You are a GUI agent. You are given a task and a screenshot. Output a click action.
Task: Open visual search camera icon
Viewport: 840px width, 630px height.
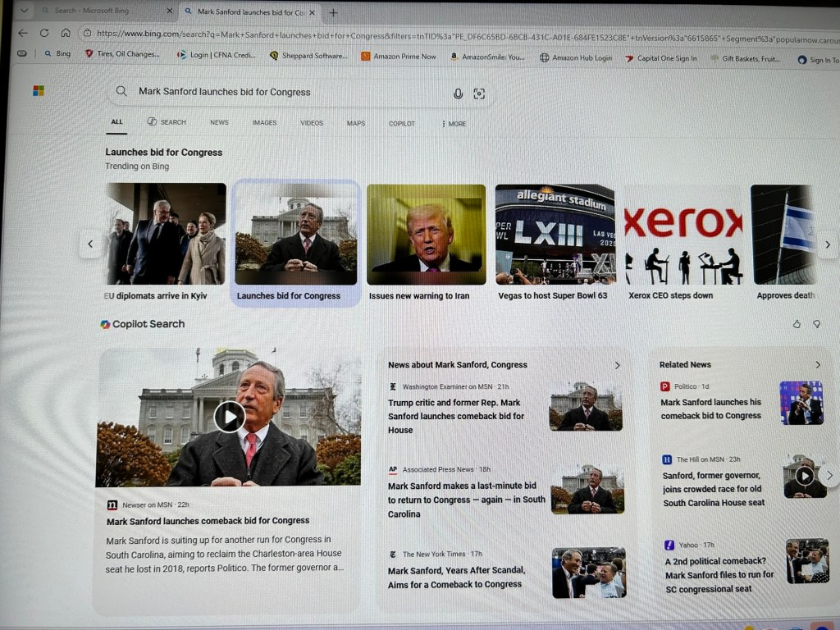point(479,93)
